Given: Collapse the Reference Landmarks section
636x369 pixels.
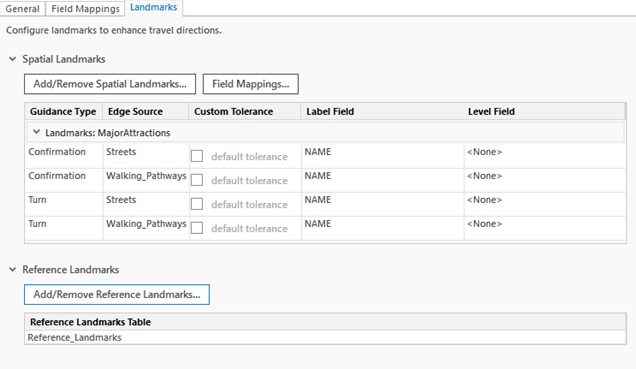Looking at the screenshot, I should pos(13,270).
